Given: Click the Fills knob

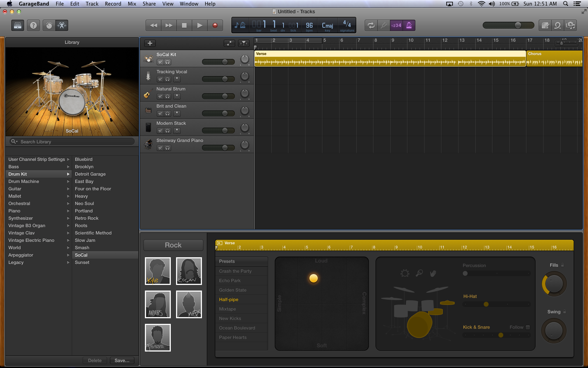Looking at the screenshot, I should coord(554,284).
